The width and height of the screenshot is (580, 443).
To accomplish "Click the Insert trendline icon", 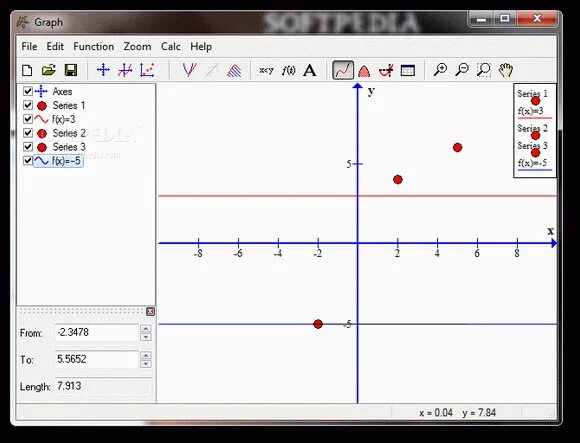I will tap(212, 70).
